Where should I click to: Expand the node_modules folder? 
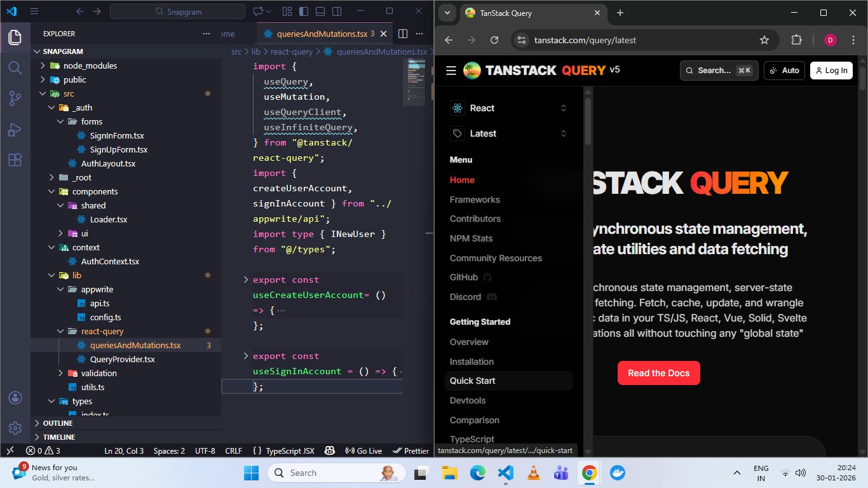[90, 65]
